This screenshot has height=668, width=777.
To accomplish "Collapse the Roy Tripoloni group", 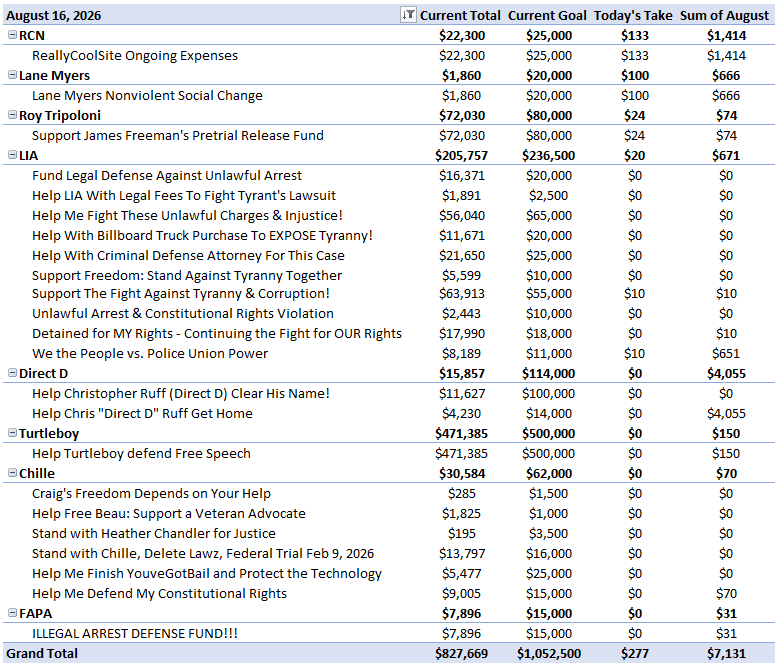I will 12,114.
